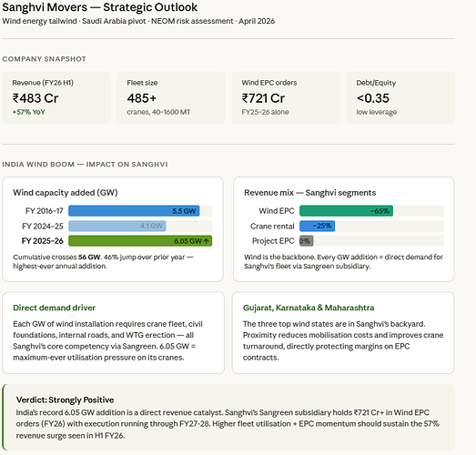
Task: Click the 'FY25-26 alone' caption
Action: tap(265, 112)
